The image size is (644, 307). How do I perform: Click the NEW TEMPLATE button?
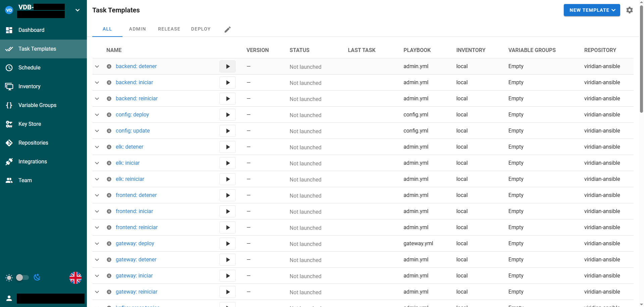(x=591, y=10)
